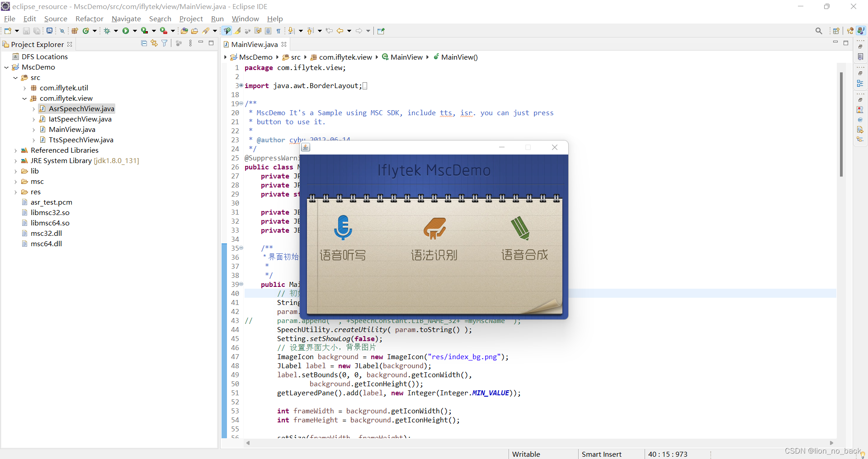Toggle Block Selection mode
The image size is (868, 459).
click(268, 31)
